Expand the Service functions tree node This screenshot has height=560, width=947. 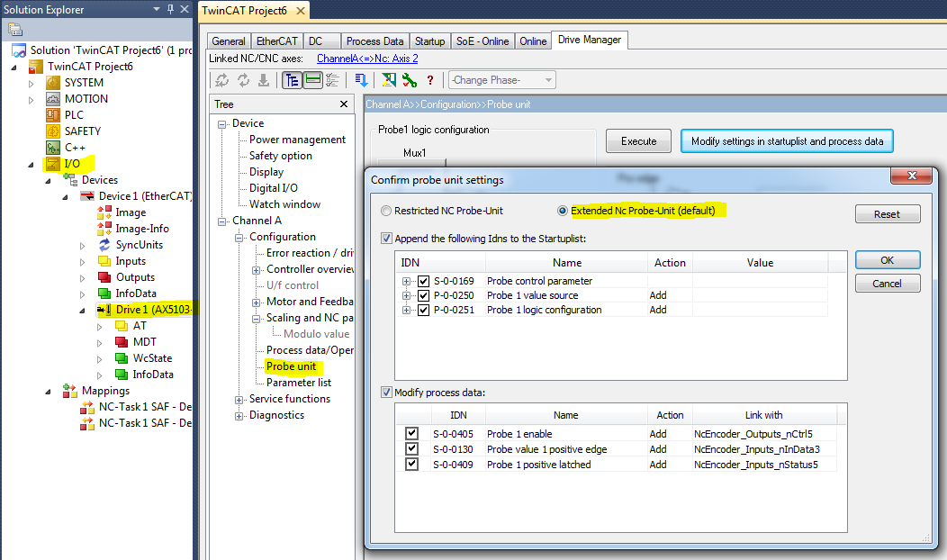(x=239, y=400)
